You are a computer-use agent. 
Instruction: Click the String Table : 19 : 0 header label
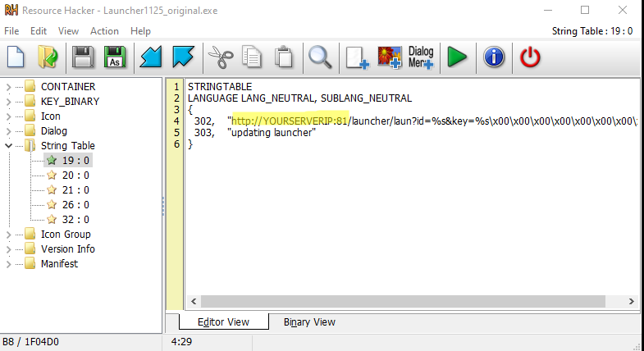click(591, 31)
